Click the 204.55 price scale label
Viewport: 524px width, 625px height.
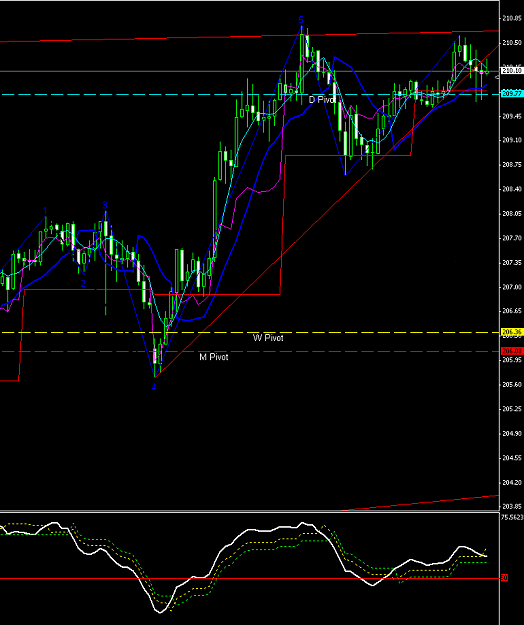(512, 458)
